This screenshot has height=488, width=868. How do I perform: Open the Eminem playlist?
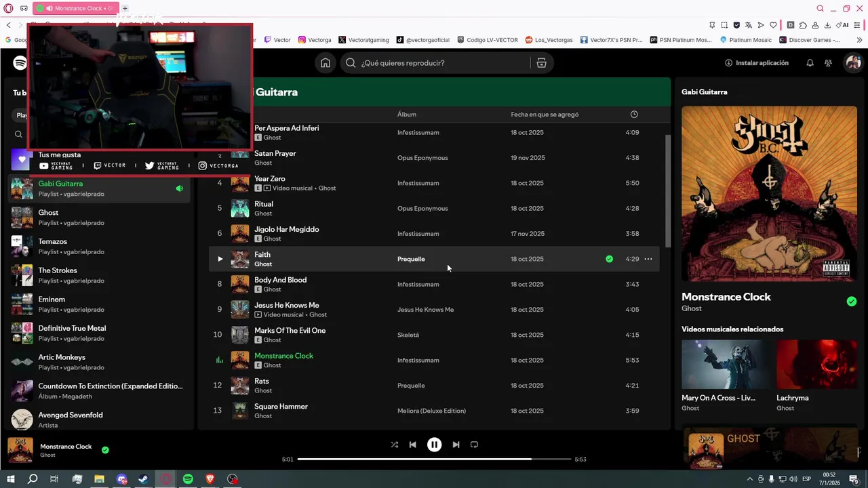[99, 304]
